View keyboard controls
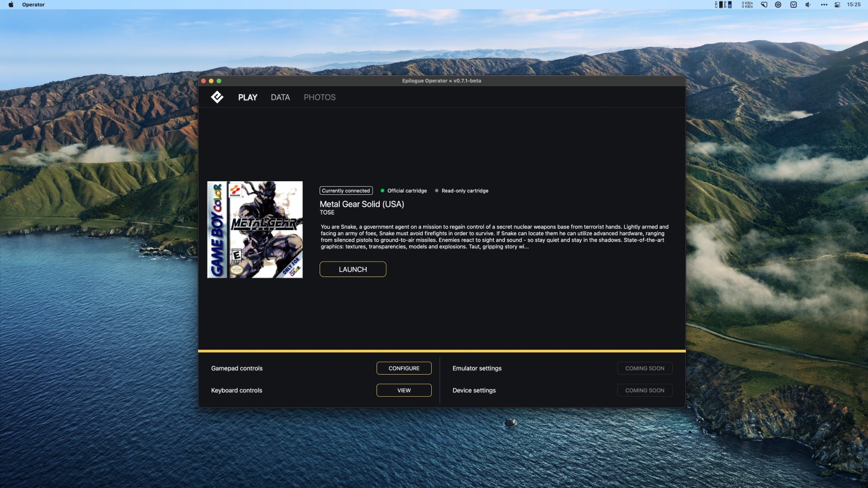The image size is (868, 488). pos(404,390)
